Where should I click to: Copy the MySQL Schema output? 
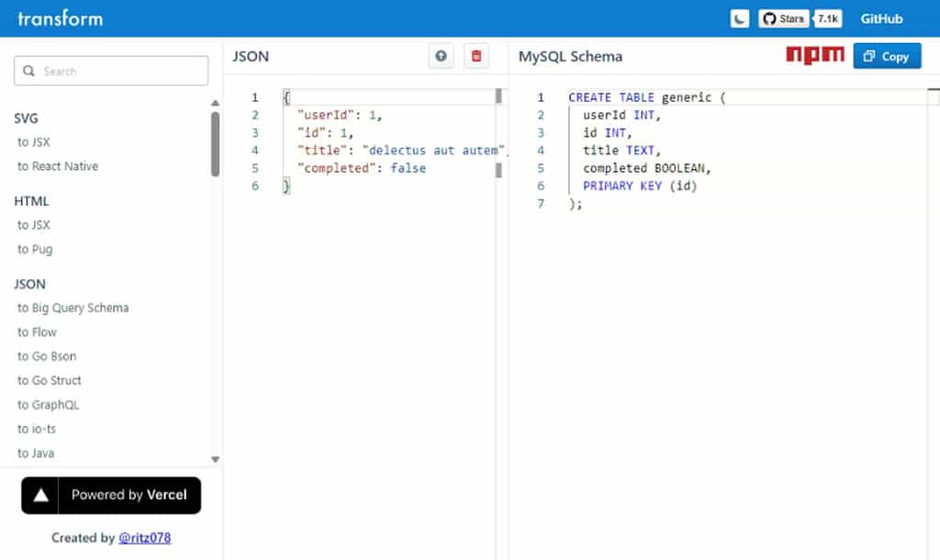coord(887,56)
